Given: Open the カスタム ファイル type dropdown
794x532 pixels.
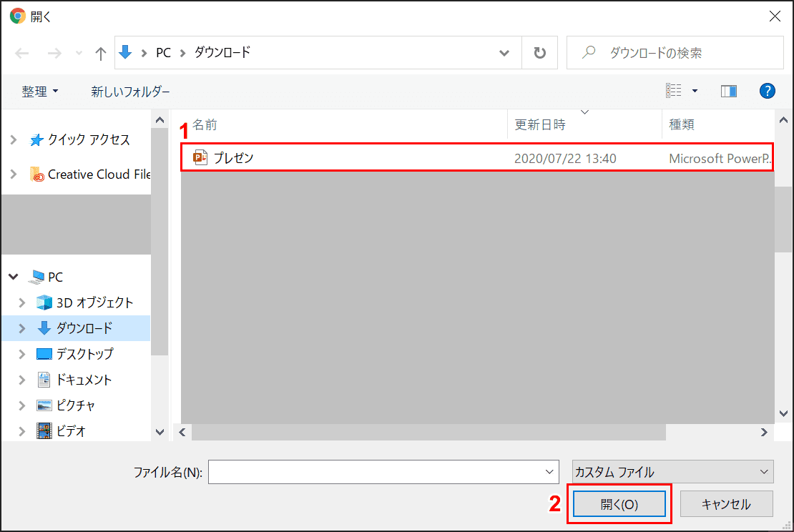Looking at the screenshot, I should pyautogui.click(x=672, y=472).
